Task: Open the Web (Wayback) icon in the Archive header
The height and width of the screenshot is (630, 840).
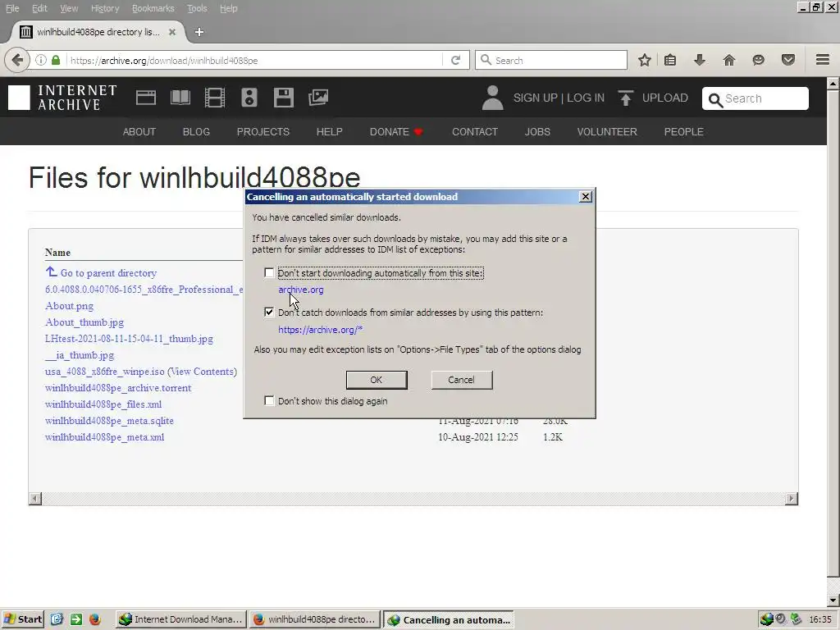Action: point(146,98)
